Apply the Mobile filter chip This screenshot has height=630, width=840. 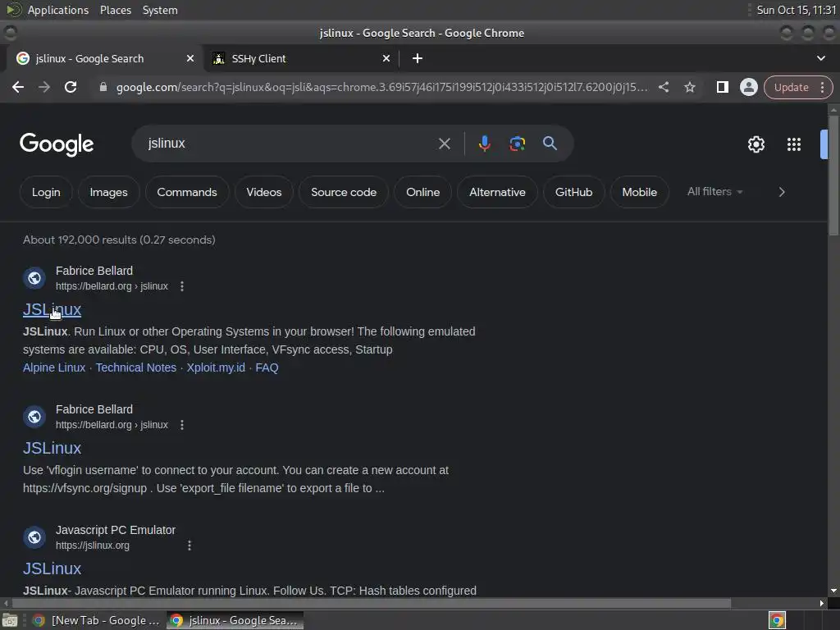pos(639,192)
